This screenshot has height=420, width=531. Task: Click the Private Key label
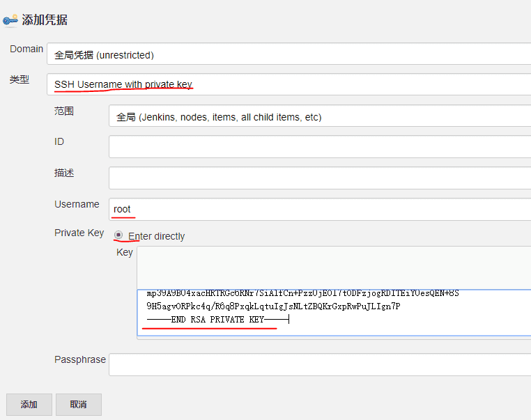click(x=79, y=233)
